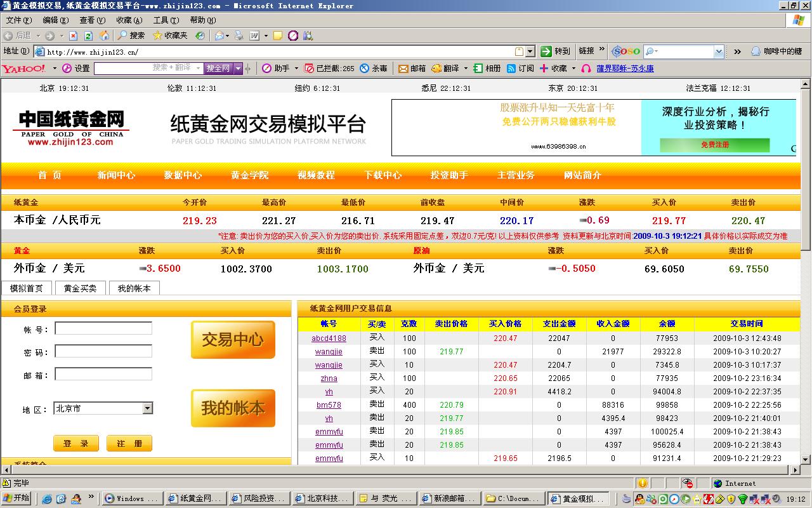This screenshot has height=508, width=812.
Task: Expand the Mail icon dropdown arrow
Action: tap(228, 36)
